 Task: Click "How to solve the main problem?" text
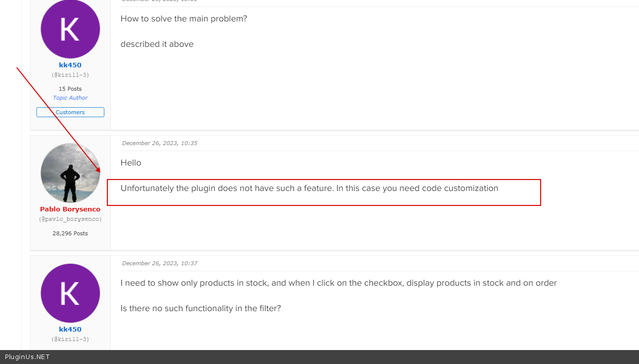coord(184,19)
